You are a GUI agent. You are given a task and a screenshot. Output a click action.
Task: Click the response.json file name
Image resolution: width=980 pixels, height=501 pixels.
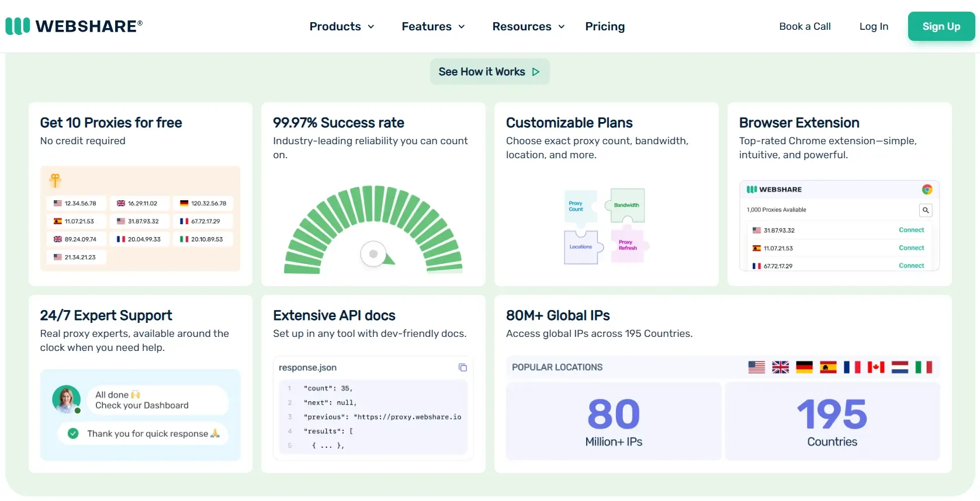pyautogui.click(x=307, y=367)
